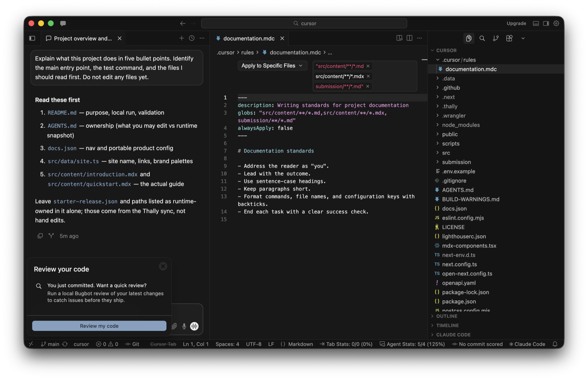
Task: Expand additional sidebar views chevron
Action: click(x=523, y=38)
